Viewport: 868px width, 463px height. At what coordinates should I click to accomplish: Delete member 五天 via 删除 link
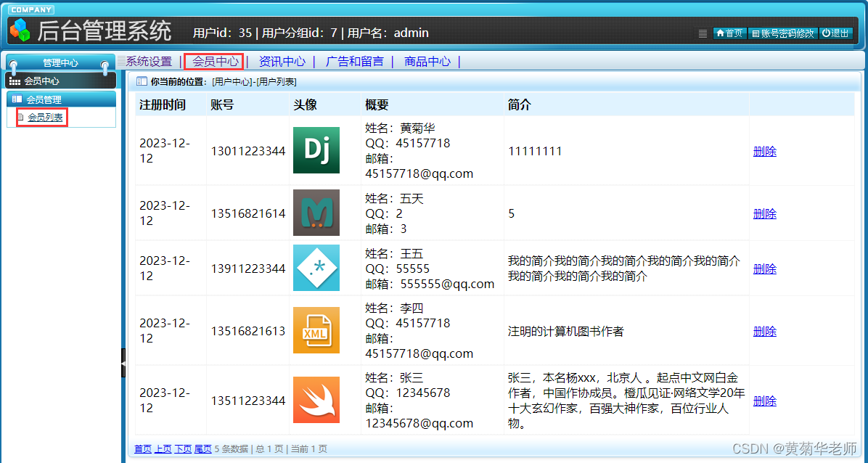[x=764, y=214]
